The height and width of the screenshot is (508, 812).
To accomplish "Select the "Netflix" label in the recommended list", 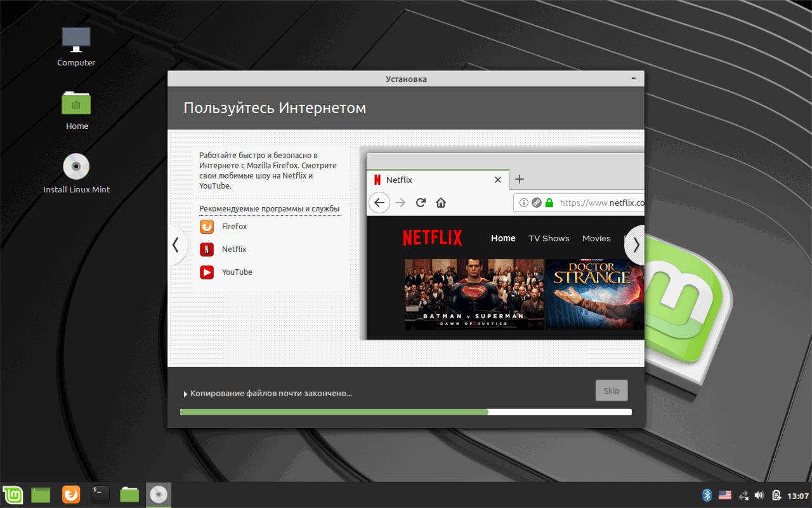I will (x=234, y=250).
